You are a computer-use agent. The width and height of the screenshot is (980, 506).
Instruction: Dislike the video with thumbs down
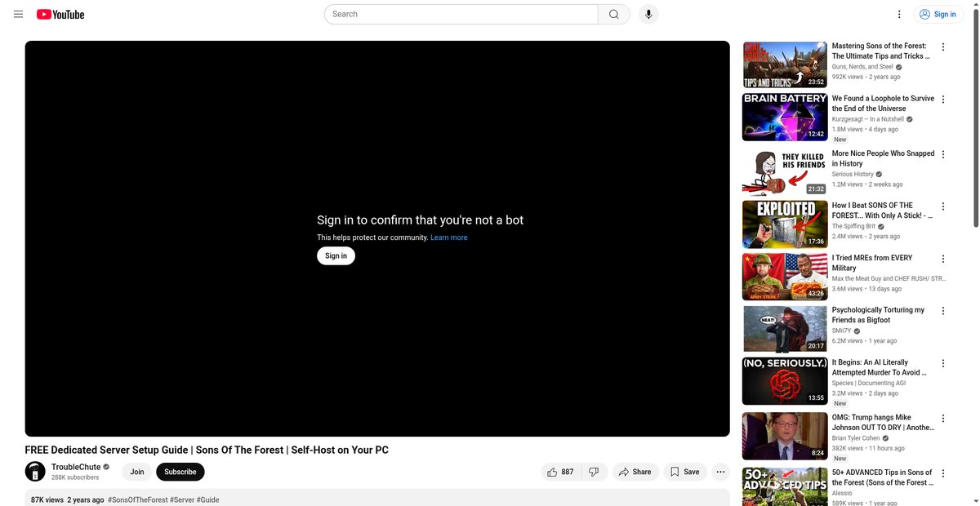[x=594, y=472]
